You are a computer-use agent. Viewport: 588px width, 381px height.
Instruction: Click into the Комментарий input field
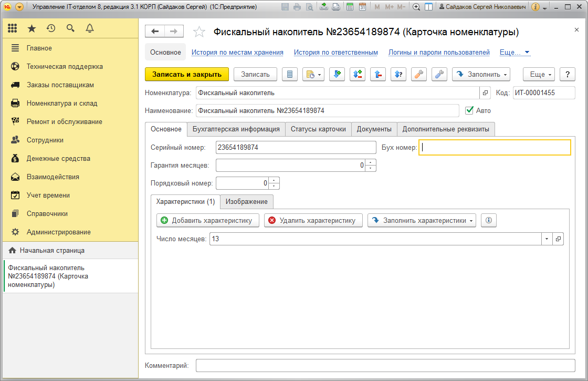tap(385, 366)
